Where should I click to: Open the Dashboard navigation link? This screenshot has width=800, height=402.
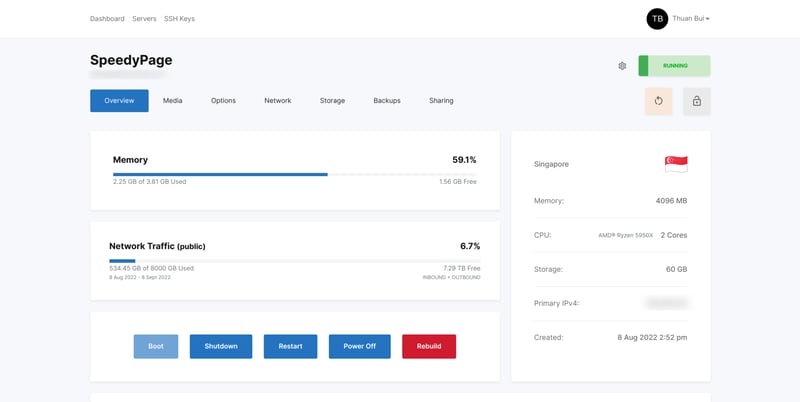click(x=107, y=18)
